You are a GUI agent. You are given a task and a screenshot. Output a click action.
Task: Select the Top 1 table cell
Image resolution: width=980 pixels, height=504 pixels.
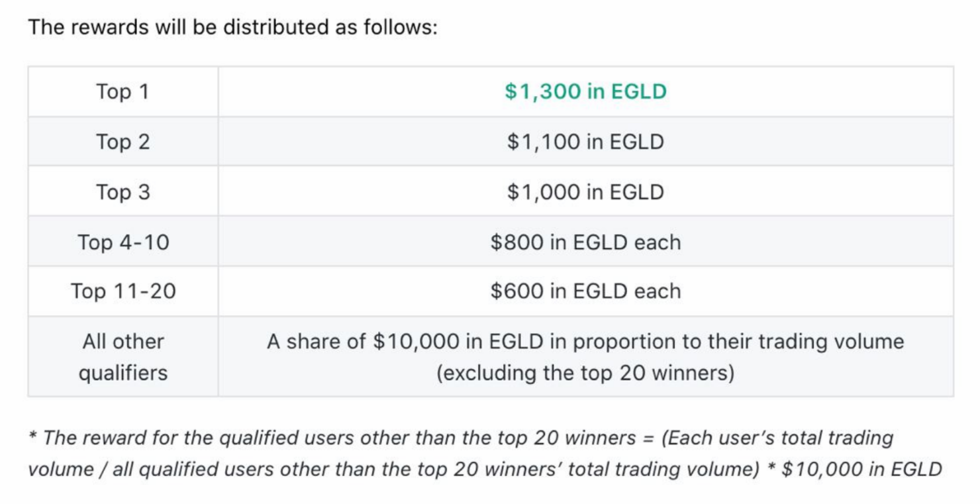[123, 91]
